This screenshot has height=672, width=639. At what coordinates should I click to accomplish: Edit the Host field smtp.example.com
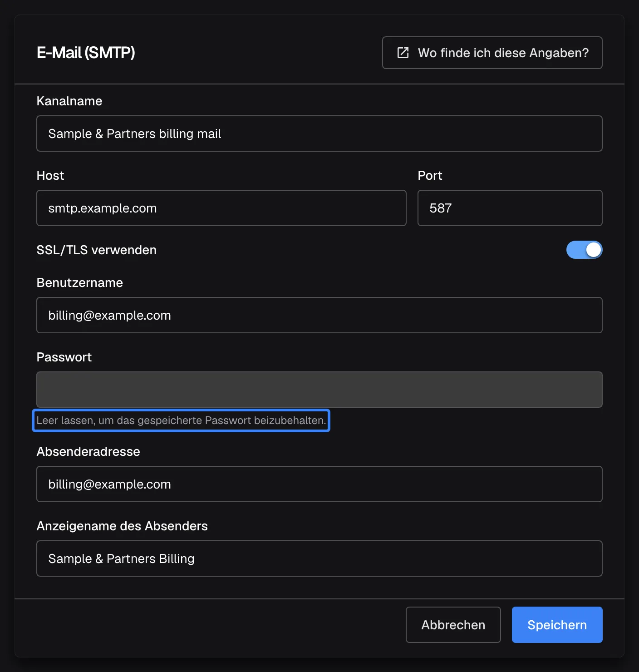pos(221,208)
